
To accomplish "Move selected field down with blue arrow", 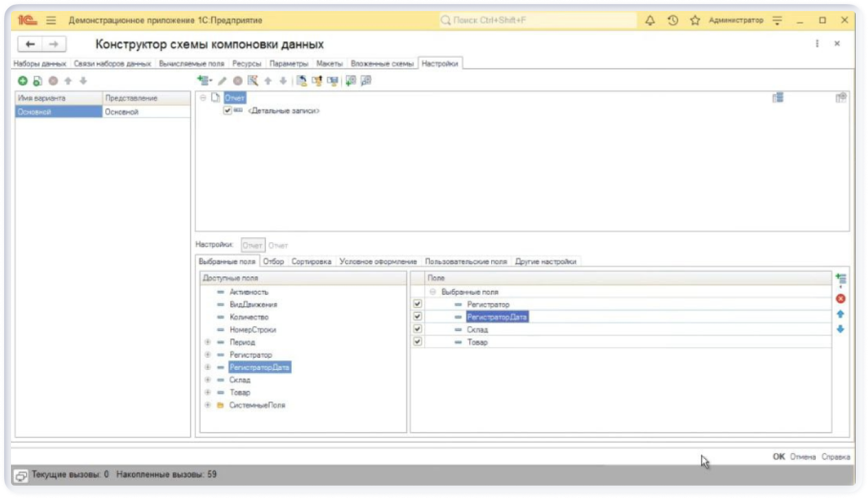I will (x=840, y=329).
